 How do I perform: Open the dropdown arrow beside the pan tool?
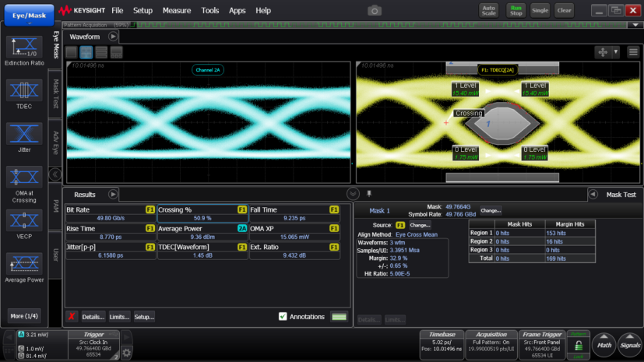tap(616, 51)
